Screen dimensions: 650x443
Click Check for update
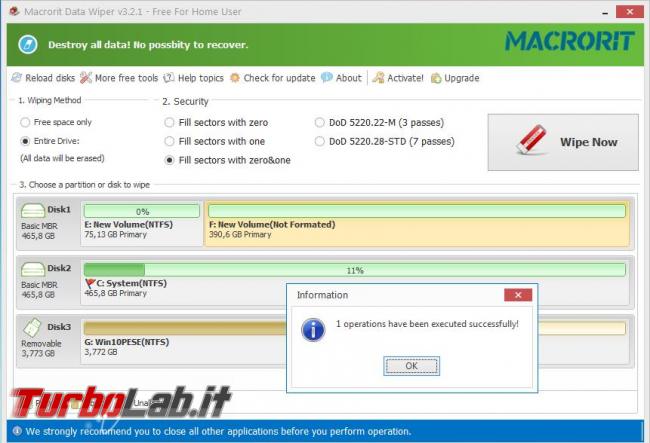click(x=273, y=78)
